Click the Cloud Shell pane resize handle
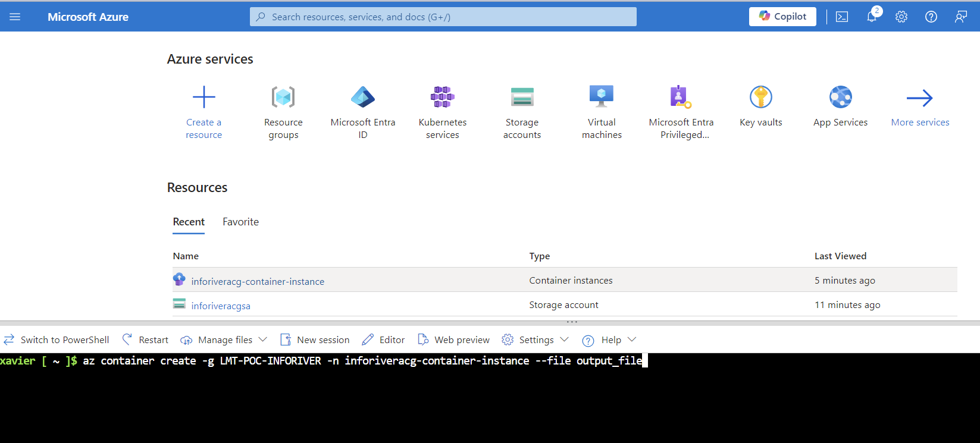Viewport: 980px width, 443px height. (572, 322)
